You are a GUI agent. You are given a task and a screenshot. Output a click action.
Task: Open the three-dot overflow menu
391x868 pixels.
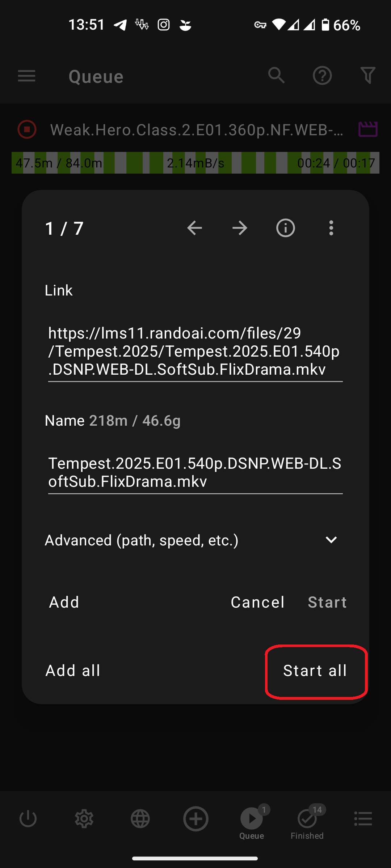(x=331, y=228)
